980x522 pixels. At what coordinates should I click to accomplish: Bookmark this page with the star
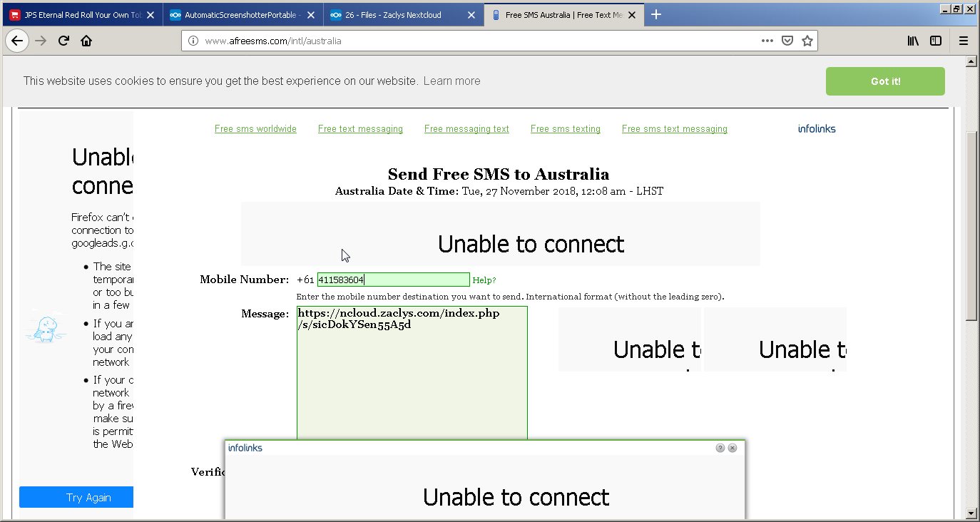click(x=807, y=41)
